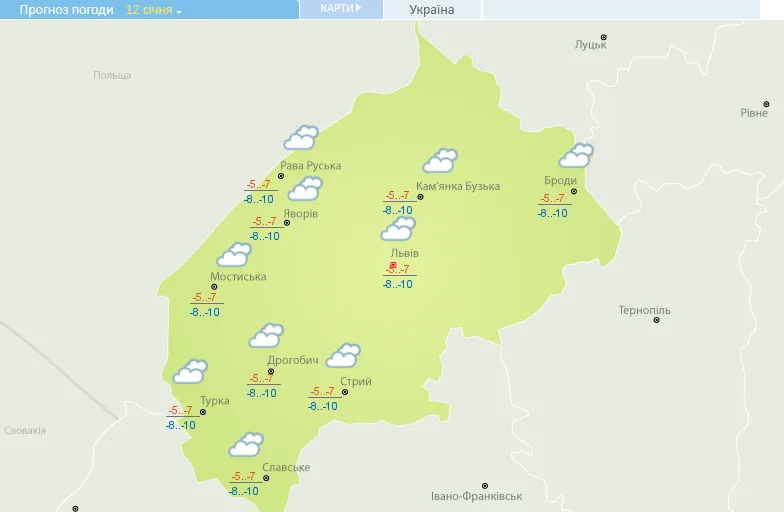Switch to the Україна tab
This screenshot has width=784, height=512.
(432, 10)
